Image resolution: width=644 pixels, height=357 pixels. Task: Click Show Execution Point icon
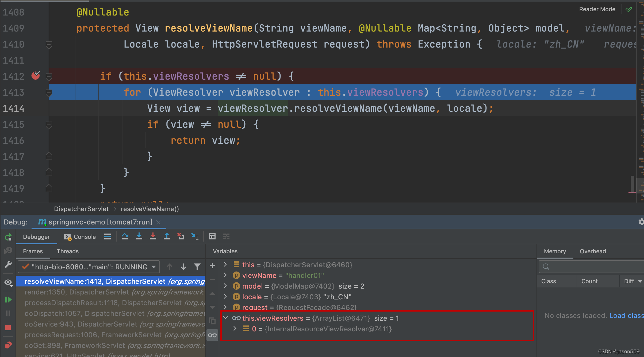[x=108, y=236]
